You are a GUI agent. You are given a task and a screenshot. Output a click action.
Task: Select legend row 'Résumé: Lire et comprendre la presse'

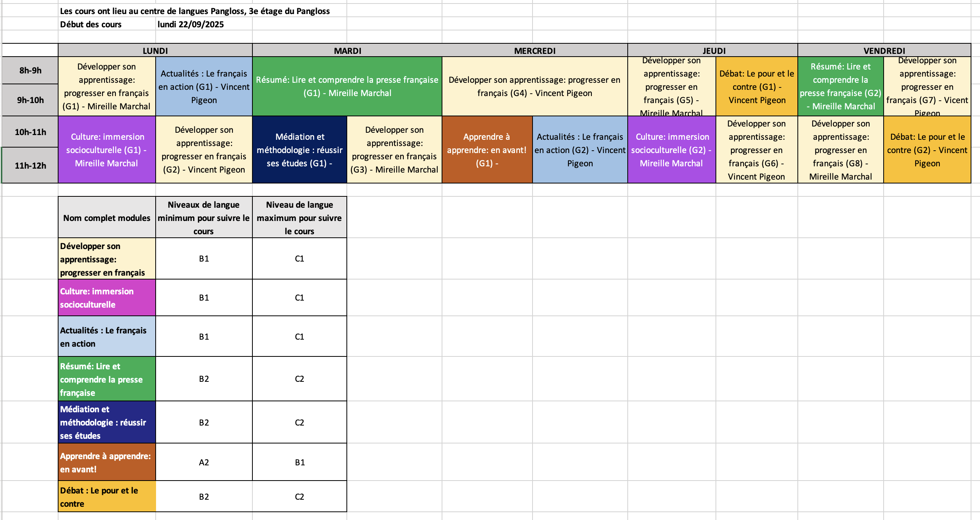tap(107, 379)
